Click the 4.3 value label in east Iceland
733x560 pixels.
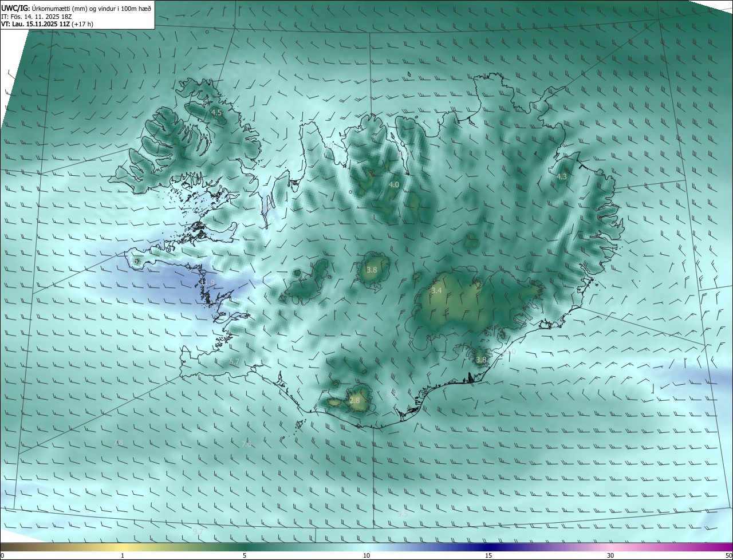pos(562,177)
